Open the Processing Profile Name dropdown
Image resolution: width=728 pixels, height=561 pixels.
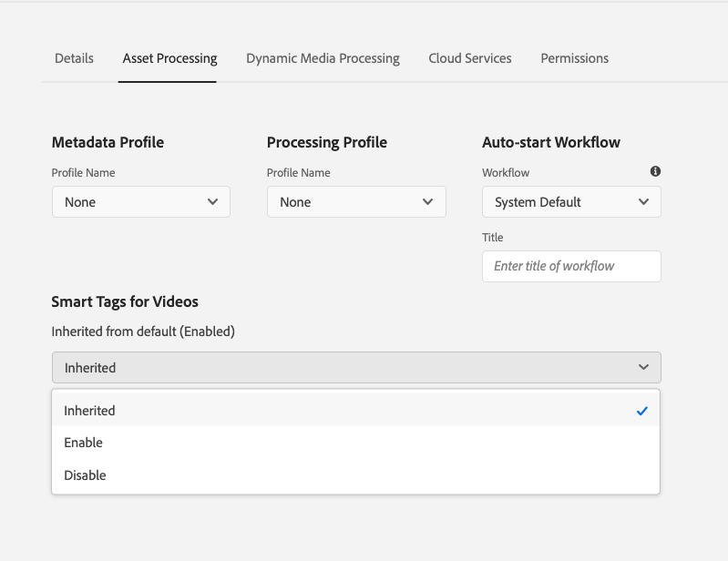[355, 202]
